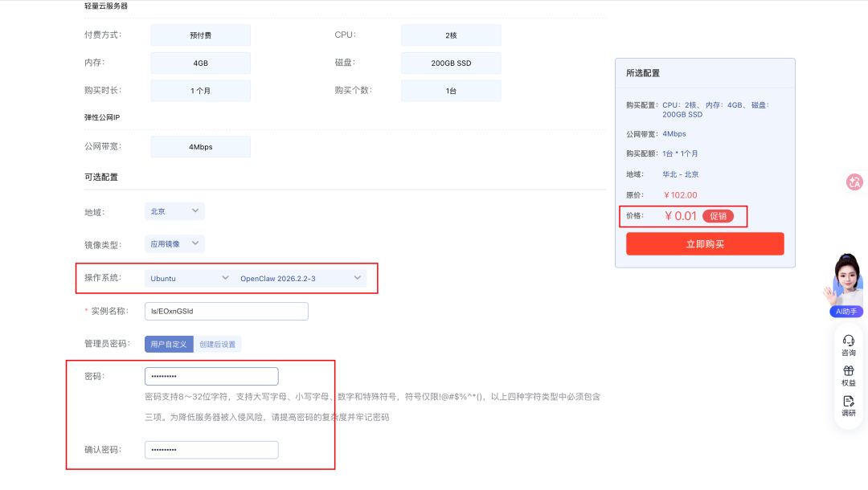Click the instance name input showing ls/EOxnGSId
868x490 pixels.
pos(226,311)
